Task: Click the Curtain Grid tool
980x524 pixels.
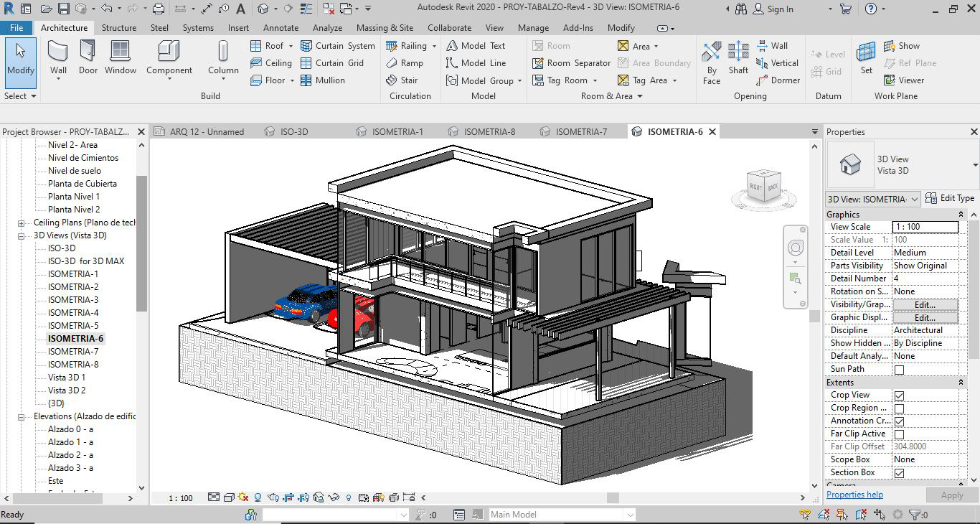Action: click(331, 63)
